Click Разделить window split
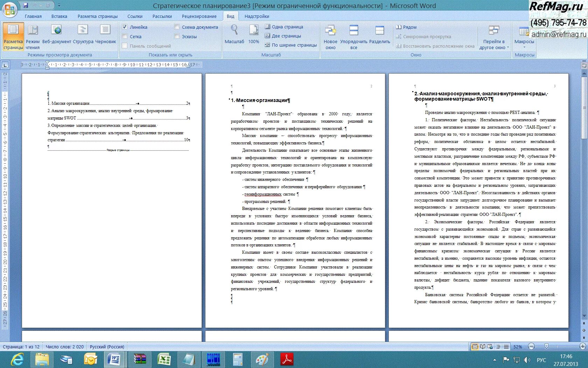 [x=380, y=34]
